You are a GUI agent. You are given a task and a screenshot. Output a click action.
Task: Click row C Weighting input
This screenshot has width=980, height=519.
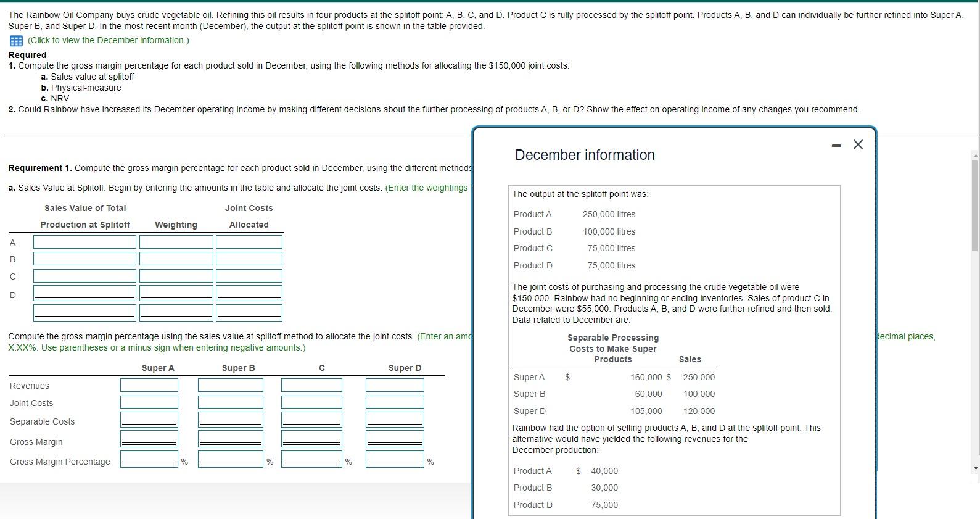pos(176,276)
